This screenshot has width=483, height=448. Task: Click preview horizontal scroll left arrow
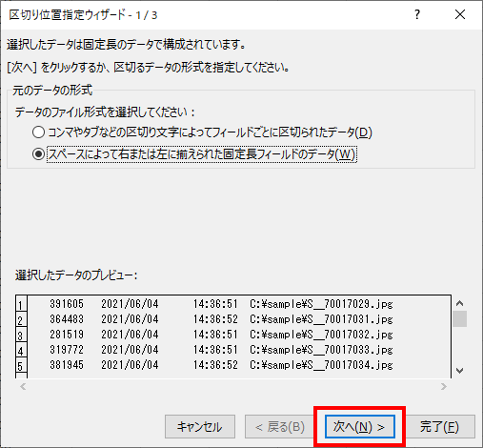tap(23, 386)
